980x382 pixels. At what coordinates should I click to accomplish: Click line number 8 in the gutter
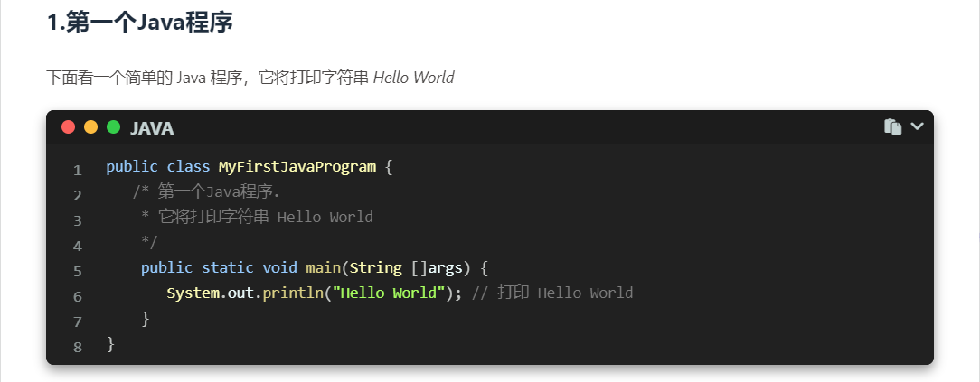78,347
